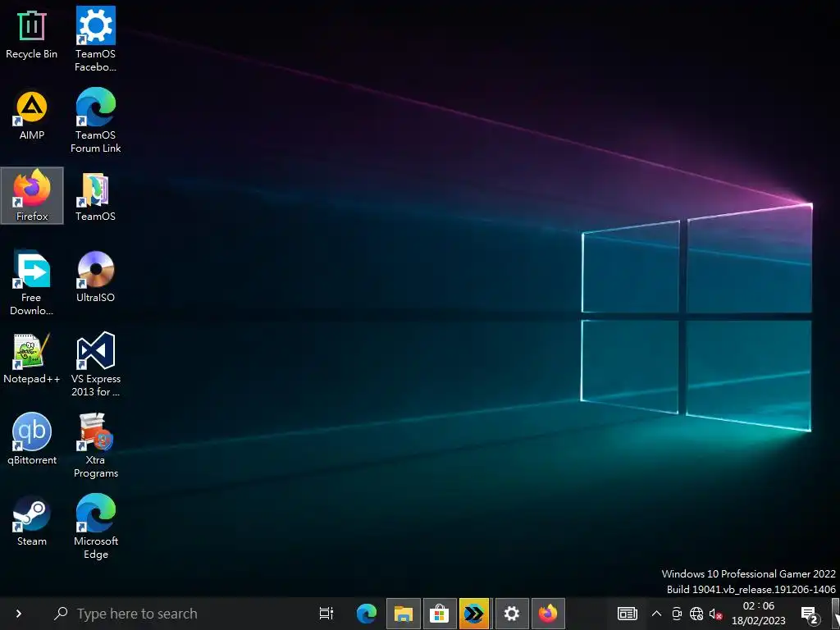Switch to Firefox on the taskbar
The width and height of the screenshot is (840, 630).
coord(548,613)
